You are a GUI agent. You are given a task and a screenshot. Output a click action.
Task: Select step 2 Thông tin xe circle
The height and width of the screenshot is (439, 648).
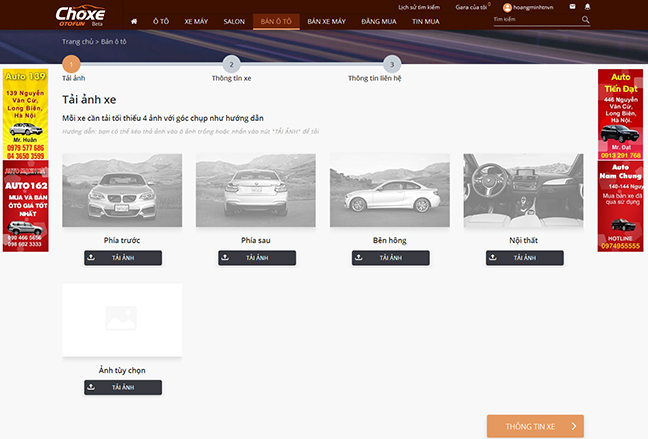231,64
